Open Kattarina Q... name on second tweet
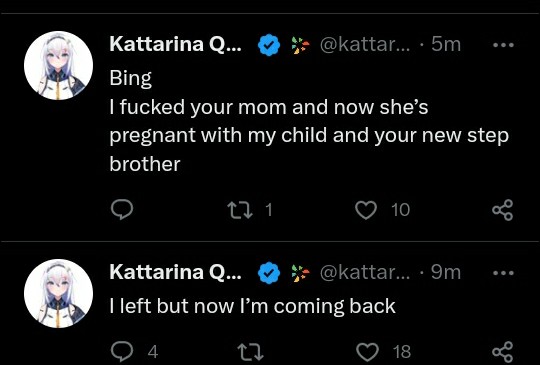 [x=175, y=272]
